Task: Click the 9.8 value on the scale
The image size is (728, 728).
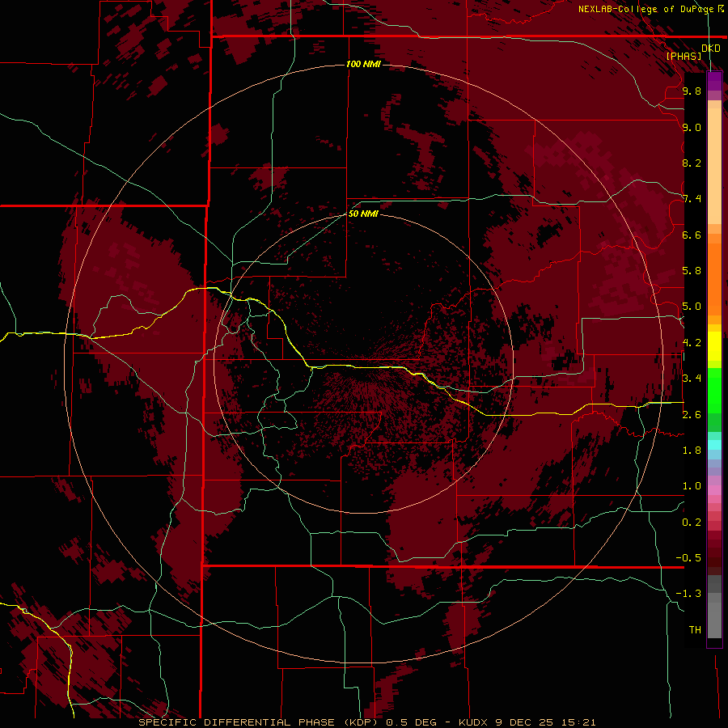Action: [692, 91]
